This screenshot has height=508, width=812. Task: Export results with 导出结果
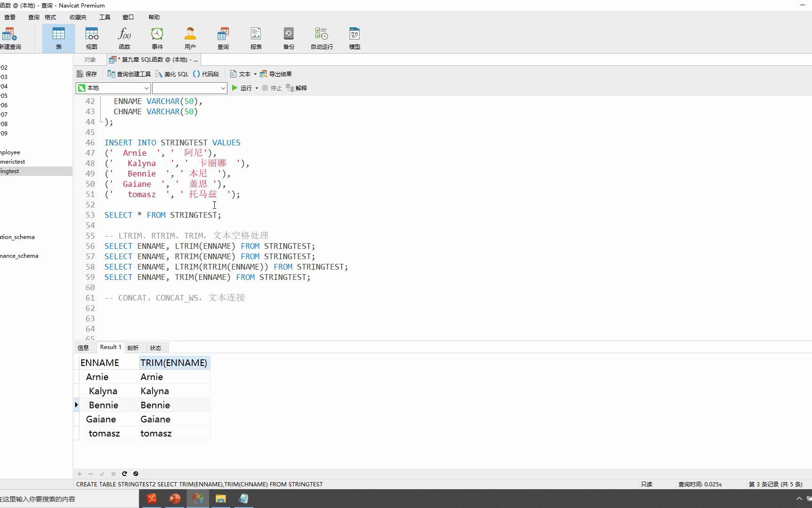pyautogui.click(x=276, y=74)
